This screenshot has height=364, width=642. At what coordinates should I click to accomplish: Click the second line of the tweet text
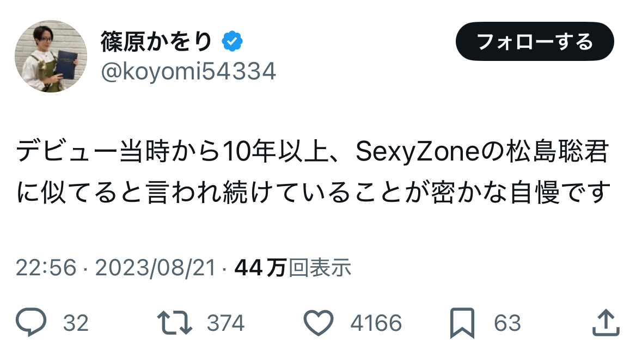click(x=313, y=192)
